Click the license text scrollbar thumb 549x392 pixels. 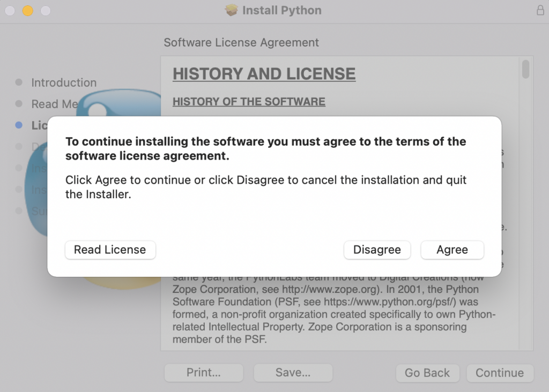point(525,69)
